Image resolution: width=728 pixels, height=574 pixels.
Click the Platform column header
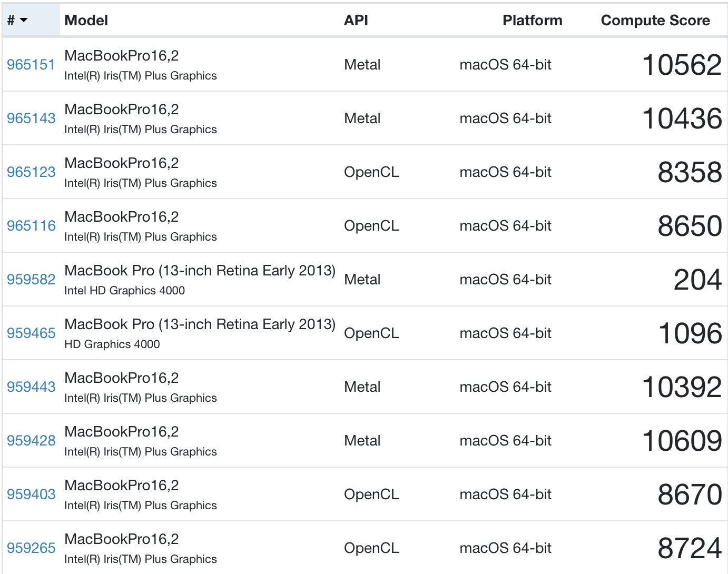tap(532, 21)
